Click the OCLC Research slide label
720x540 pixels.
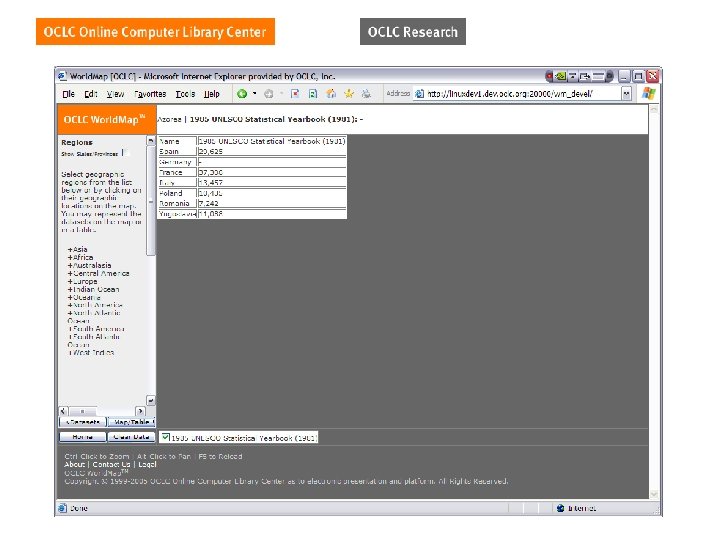(x=413, y=32)
